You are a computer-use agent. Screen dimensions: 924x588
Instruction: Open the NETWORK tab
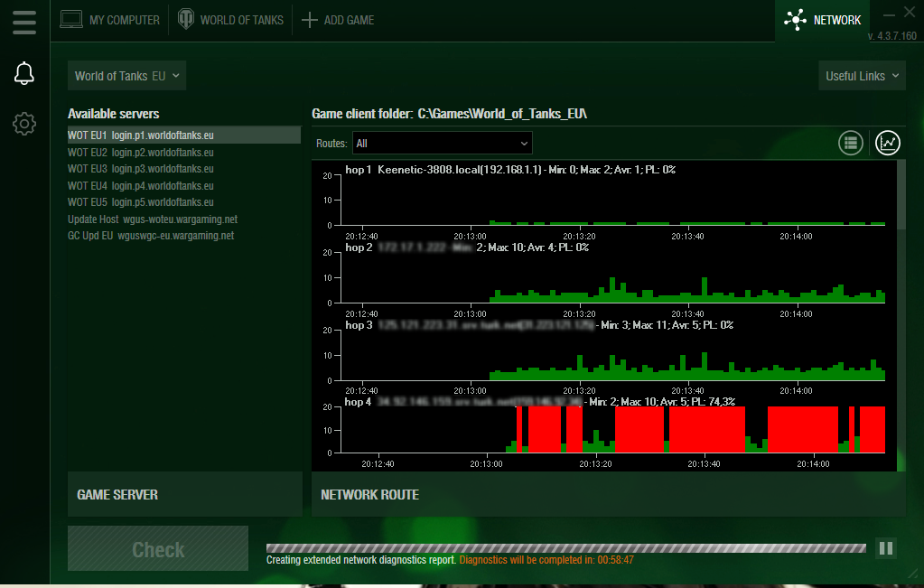click(x=822, y=20)
